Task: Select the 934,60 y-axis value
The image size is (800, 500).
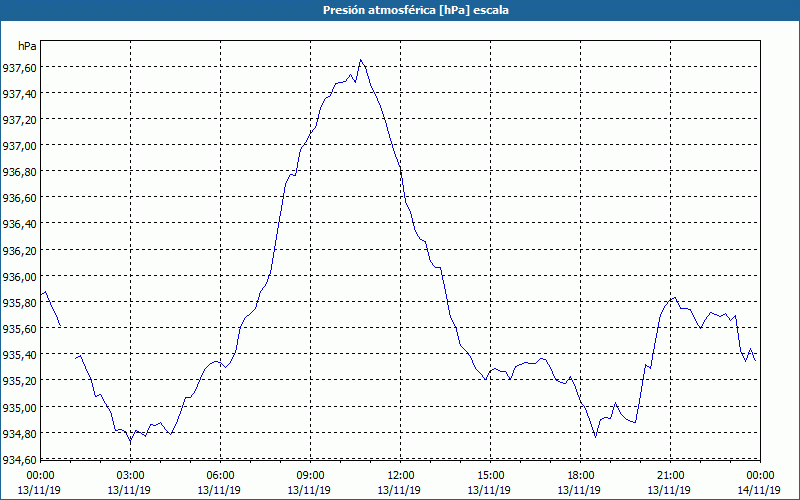Action: tap(19, 459)
